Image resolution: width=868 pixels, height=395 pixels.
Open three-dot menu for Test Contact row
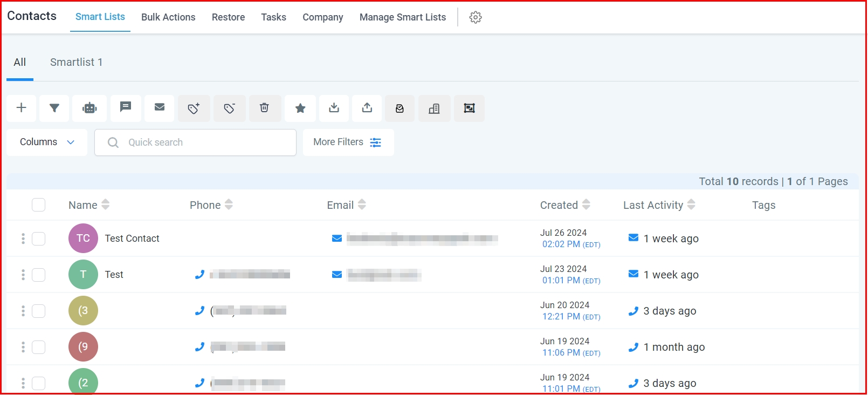[x=23, y=239]
